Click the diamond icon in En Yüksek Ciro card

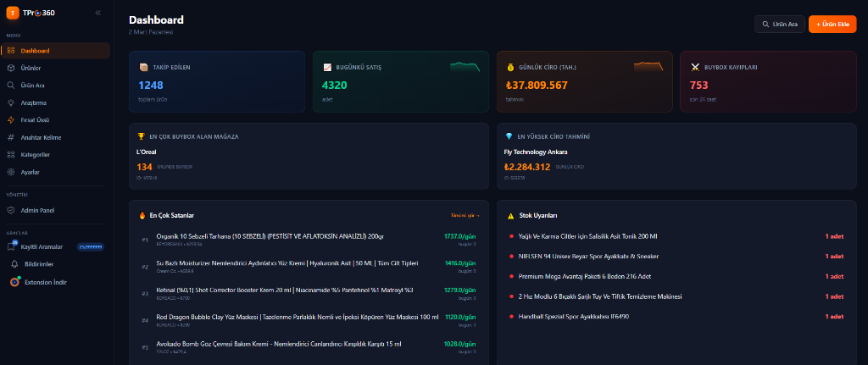(509, 136)
